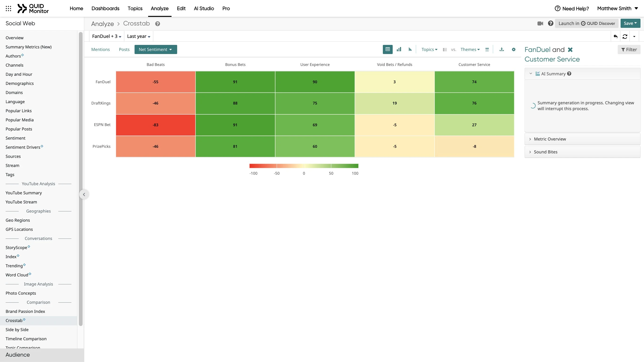Click the AI Summary help icon
644x362 pixels.
[569, 74]
